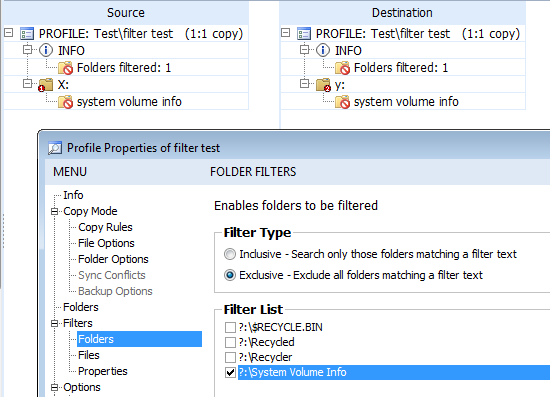Collapse the Copy Mode menu branch
The image size is (550, 397).
pos(55,211)
